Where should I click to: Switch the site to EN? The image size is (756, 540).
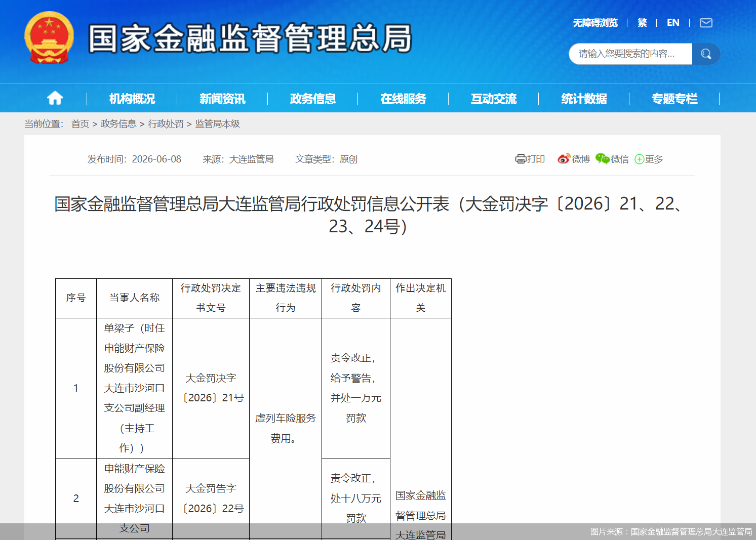pos(673,23)
